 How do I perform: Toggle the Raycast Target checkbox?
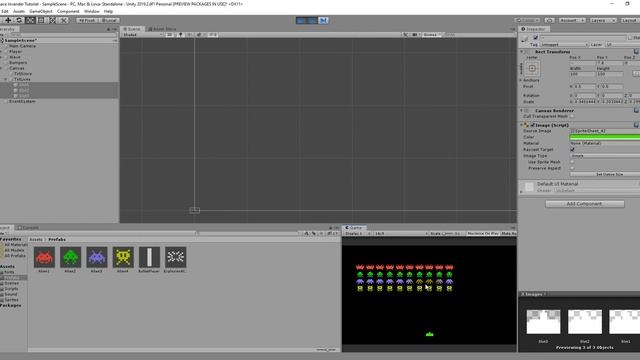[x=572, y=150]
